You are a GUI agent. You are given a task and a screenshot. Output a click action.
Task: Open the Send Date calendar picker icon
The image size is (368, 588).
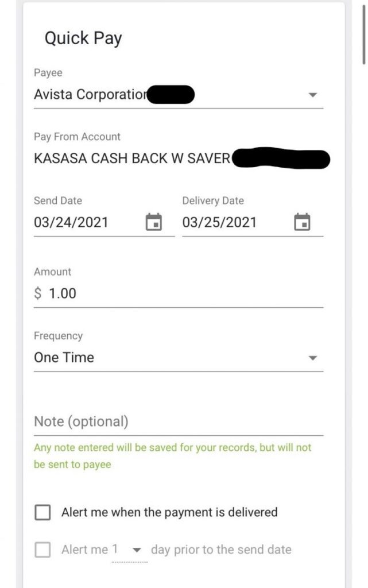click(x=153, y=222)
